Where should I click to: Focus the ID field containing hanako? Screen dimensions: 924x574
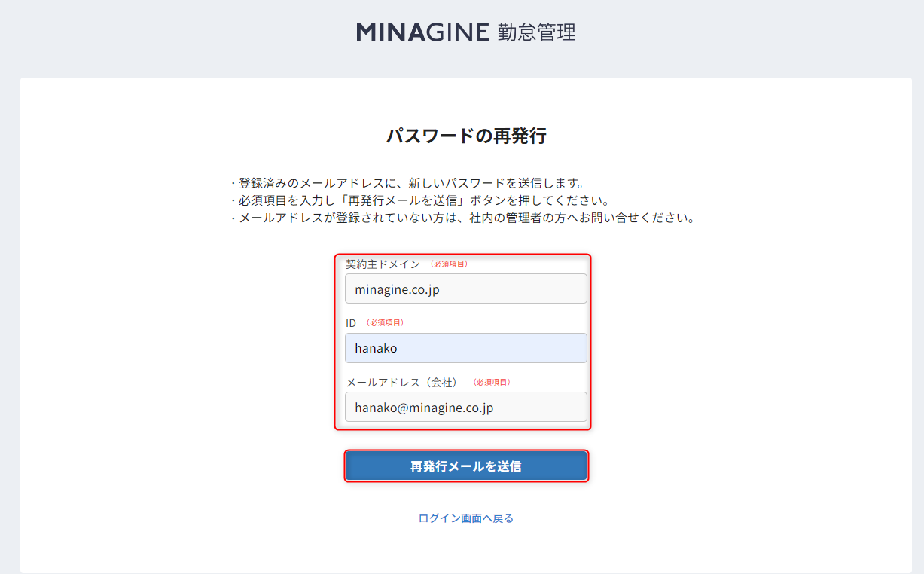466,348
